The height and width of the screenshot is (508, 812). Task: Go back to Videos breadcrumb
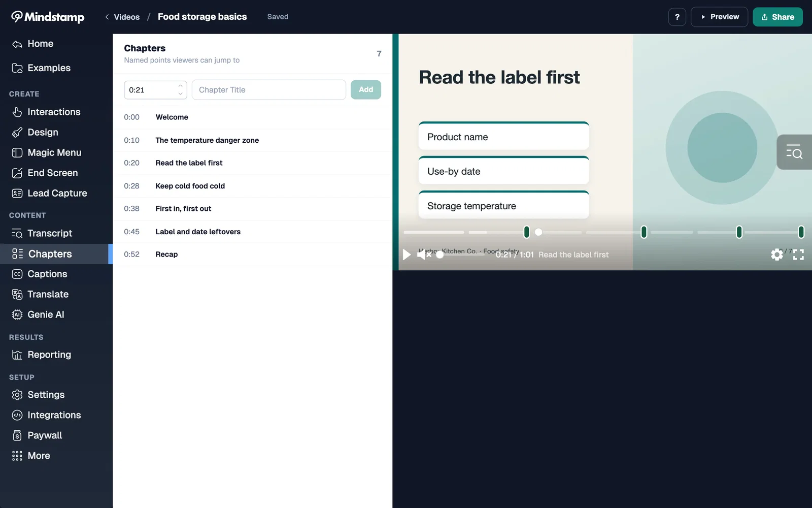[x=122, y=17]
